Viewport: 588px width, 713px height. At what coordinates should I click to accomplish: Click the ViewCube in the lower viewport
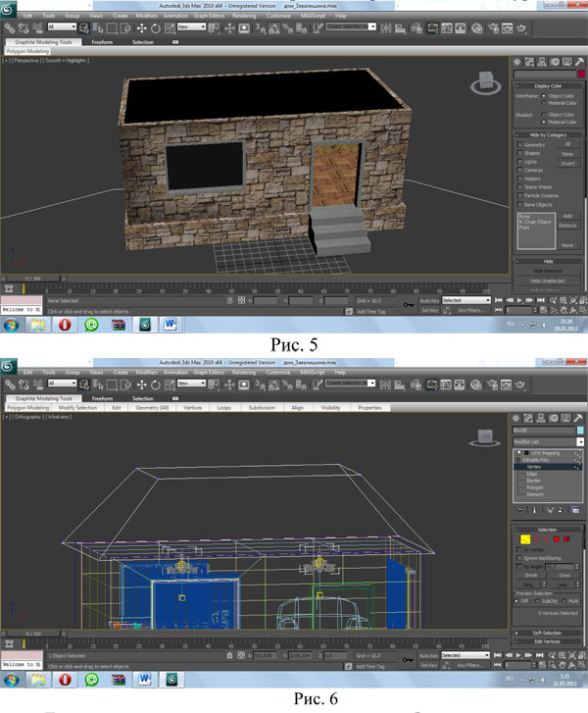(485, 437)
